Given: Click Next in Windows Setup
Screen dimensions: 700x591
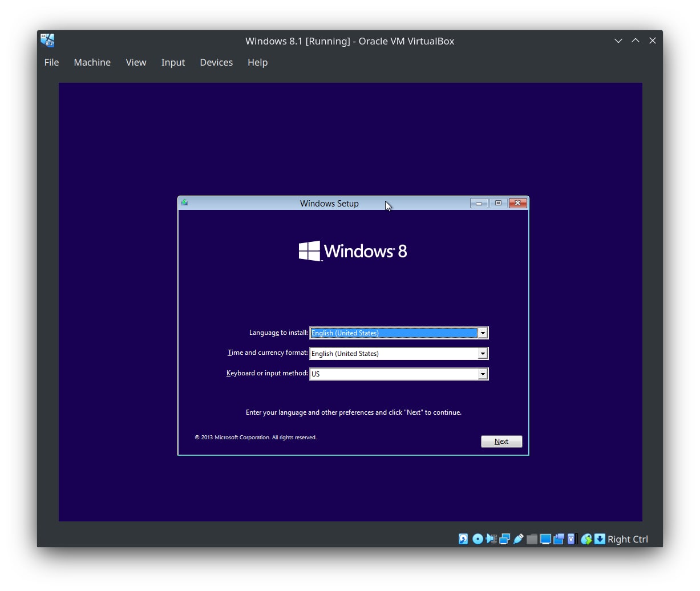Looking at the screenshot, I should [501, 442].
